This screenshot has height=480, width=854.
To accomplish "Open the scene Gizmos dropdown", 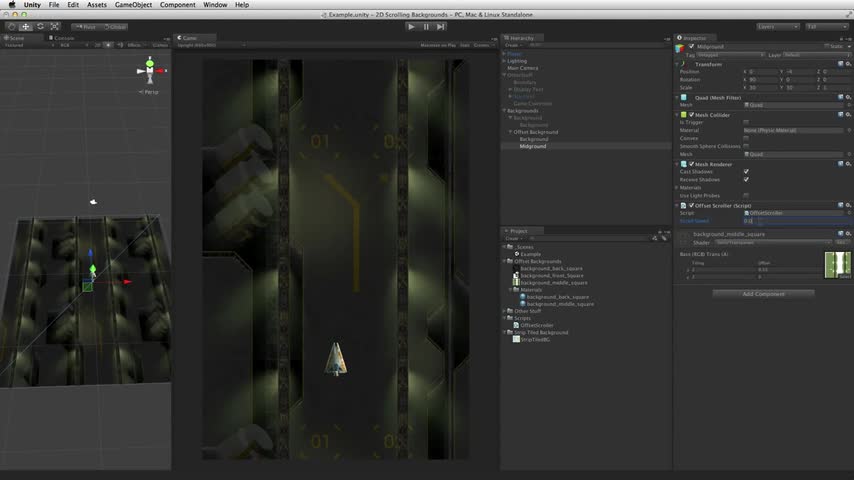I will tap(160, 45).
